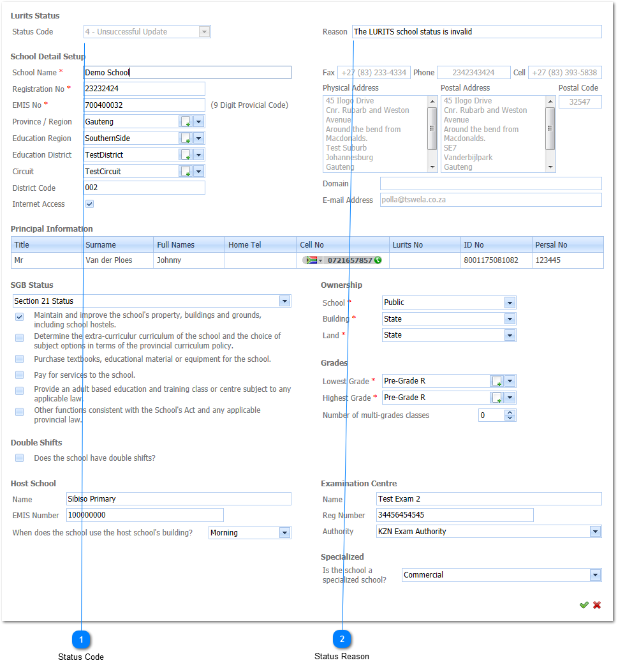The width and height of the screenshot is (618, 672).
Task: Click the add-new icon beside Highest Grade
Action: [x=497, y=398]
